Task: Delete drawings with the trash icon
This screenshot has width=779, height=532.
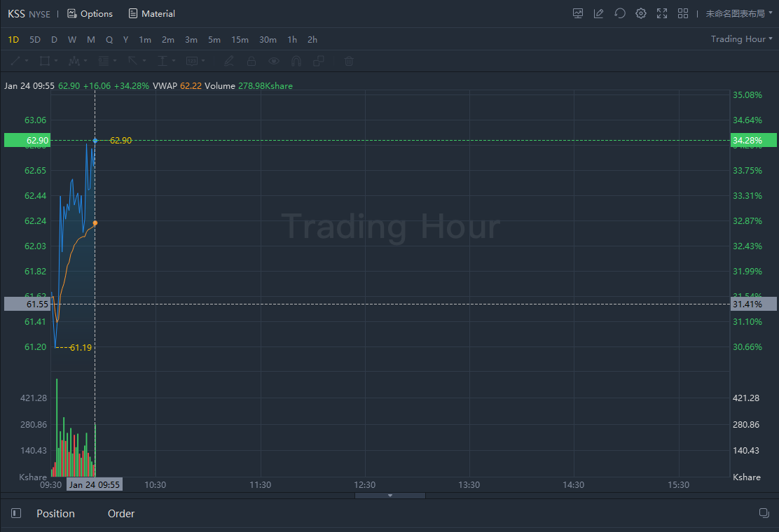Action: pyautogui.click(x=349, y=61)
